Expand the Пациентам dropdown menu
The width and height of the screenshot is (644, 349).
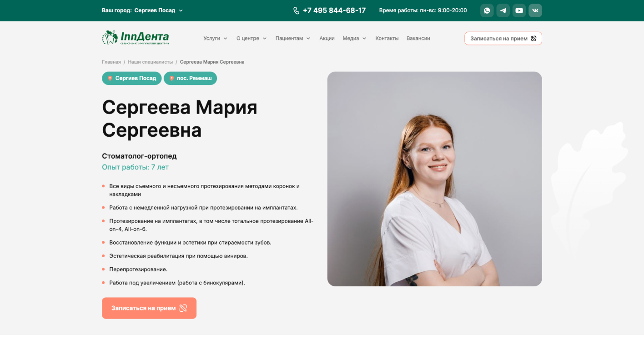[x=293, y=39]
